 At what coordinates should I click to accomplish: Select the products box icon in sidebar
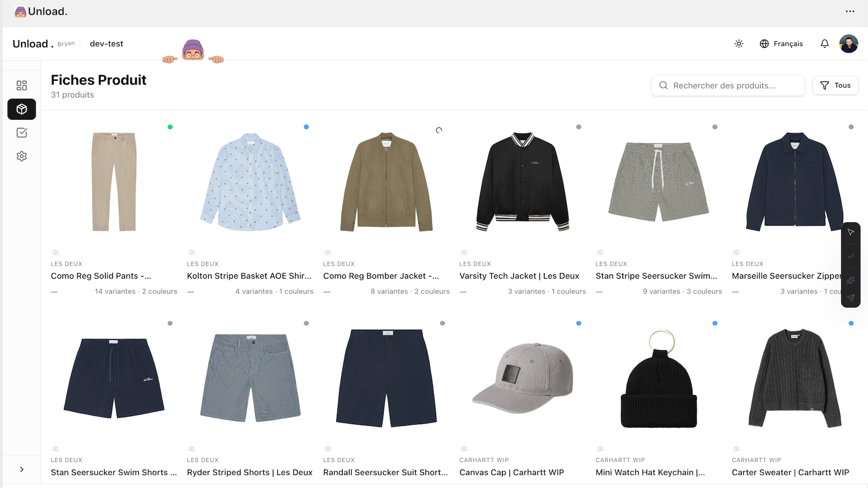coord(22,109)
